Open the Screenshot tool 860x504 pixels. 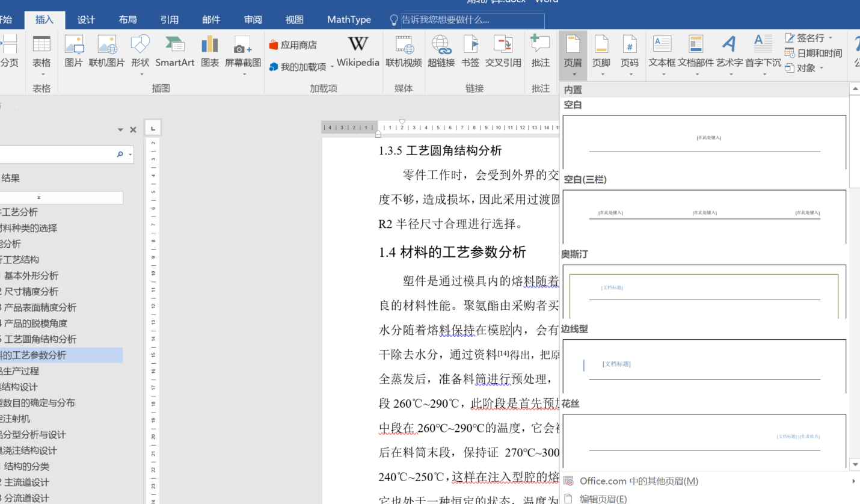(x=243, y=55)
